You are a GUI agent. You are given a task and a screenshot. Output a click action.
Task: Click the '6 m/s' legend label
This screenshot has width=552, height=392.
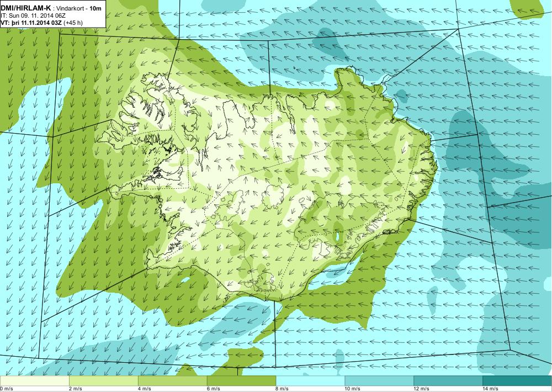[x=214, y=389]
